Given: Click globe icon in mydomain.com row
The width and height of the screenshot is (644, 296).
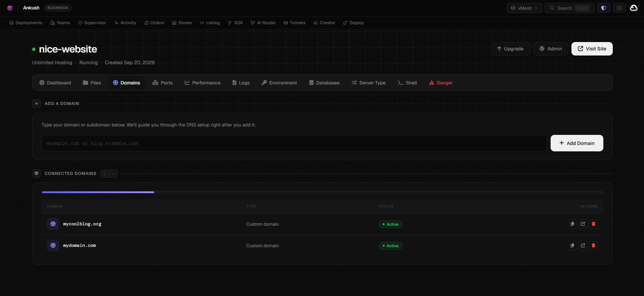Looking at the screenshot, I should pos(53,246).
